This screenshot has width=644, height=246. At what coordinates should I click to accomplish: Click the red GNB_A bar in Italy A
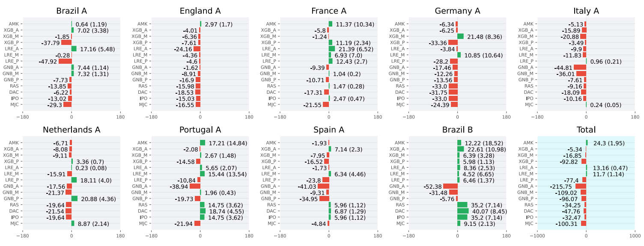point(580,67)
